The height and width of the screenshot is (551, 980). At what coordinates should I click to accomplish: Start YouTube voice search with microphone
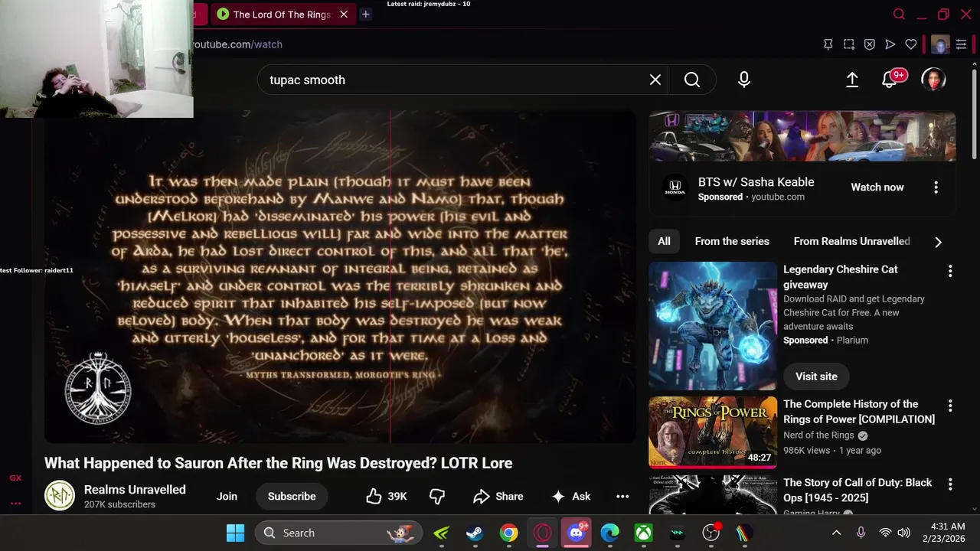(744, 80)
